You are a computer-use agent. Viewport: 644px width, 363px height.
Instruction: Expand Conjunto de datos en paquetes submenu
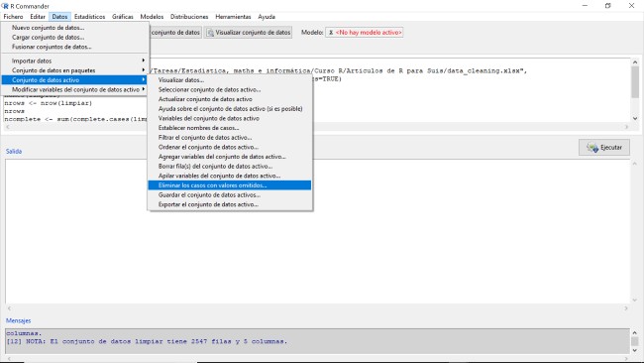click(75, 70)
